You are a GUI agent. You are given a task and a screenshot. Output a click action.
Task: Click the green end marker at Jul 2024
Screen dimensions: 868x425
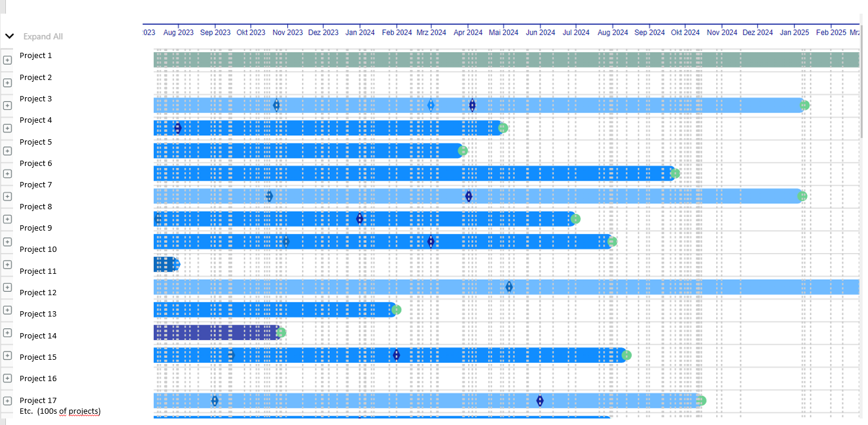point(575,219)
